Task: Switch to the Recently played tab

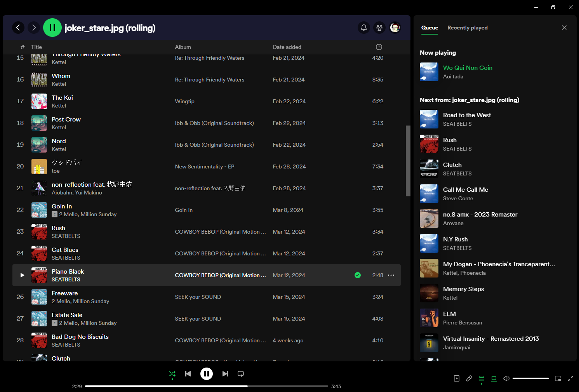Action: pos(468,28)
